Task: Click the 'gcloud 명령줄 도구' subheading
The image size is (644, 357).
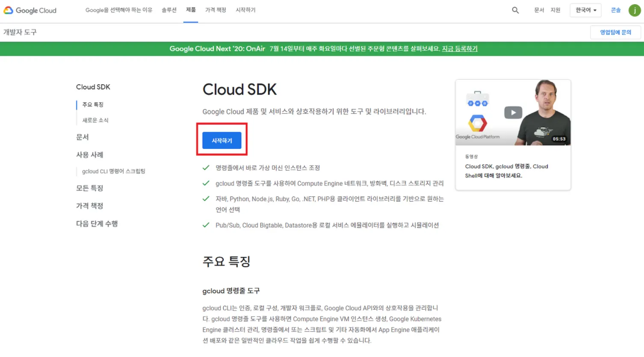Action: click(x=231, y=291)
